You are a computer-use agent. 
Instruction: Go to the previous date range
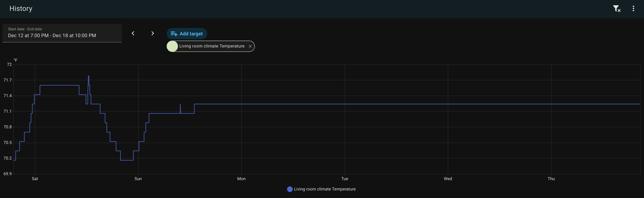pos(133,33)
